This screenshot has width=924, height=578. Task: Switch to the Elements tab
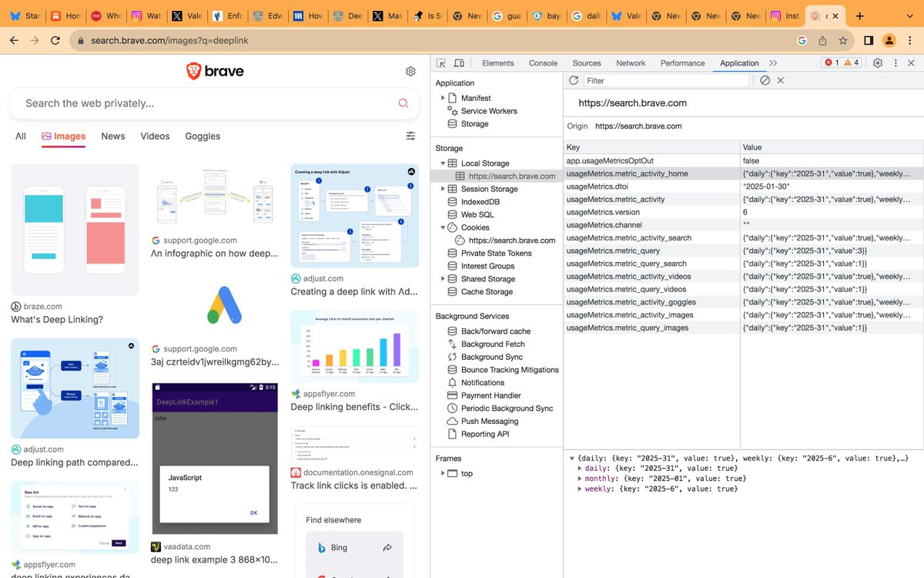498,63
